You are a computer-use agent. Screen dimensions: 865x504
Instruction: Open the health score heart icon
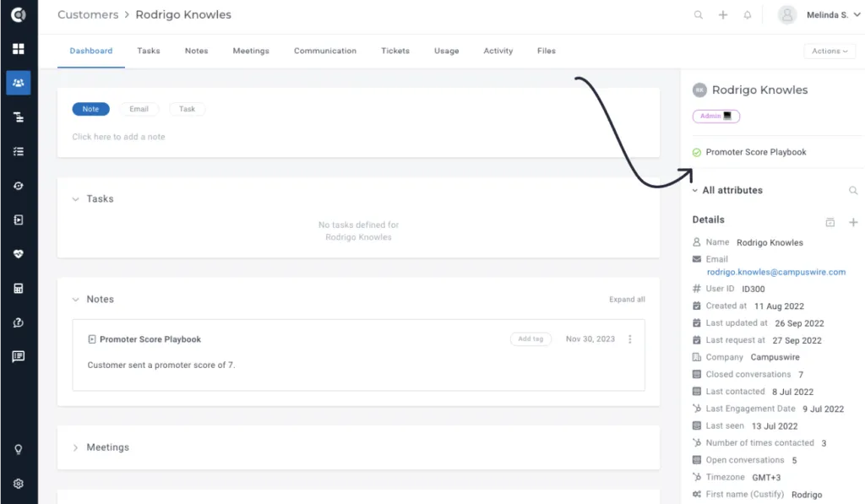click(x=19, y=254)
